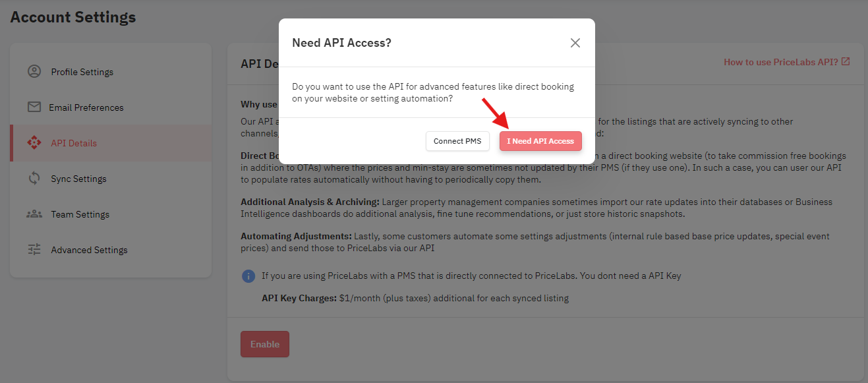Click the I Need API Access button
The height and width of the screenshot is (383, 868).
coord(540,141)
